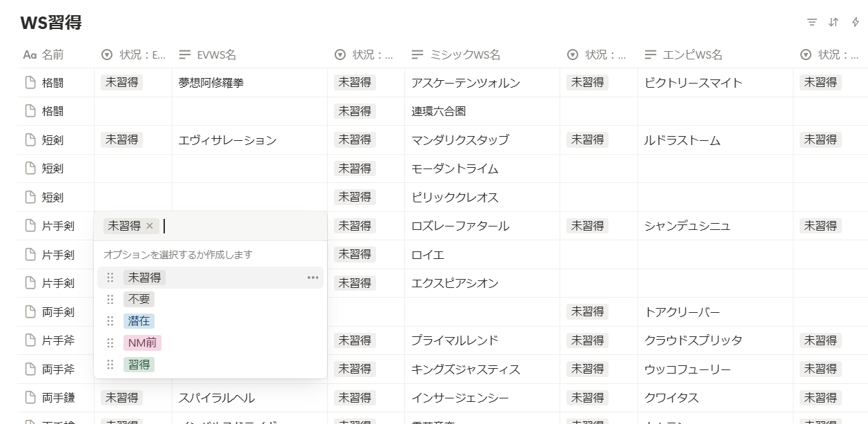Open the 未習得 status left of キングズジャスティス
The height and width of the screenshot is (424, 868).
[x=355, y=369]
